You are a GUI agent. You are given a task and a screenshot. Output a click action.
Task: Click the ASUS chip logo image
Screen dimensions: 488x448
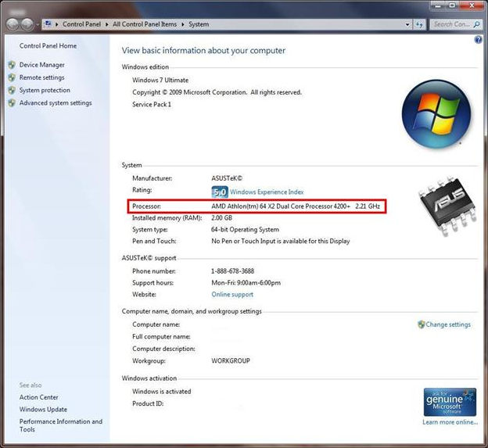click(447, 206)
